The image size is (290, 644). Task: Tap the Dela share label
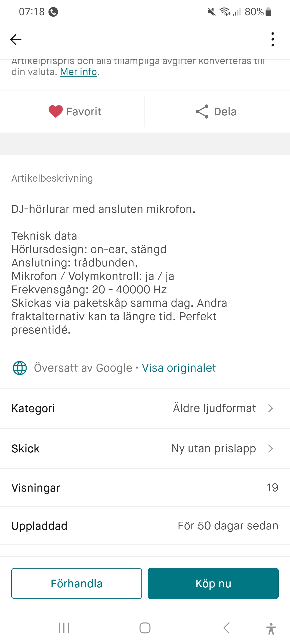click(x=225, y=112)
